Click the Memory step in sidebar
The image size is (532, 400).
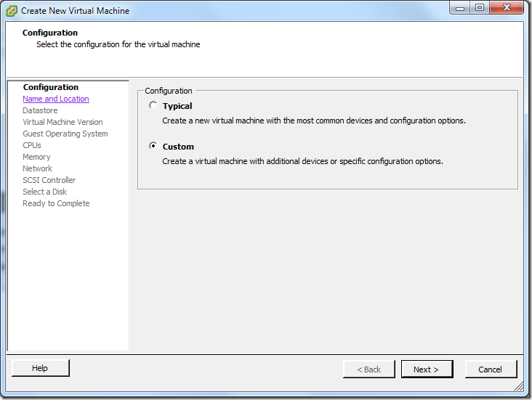click(36, 157)
